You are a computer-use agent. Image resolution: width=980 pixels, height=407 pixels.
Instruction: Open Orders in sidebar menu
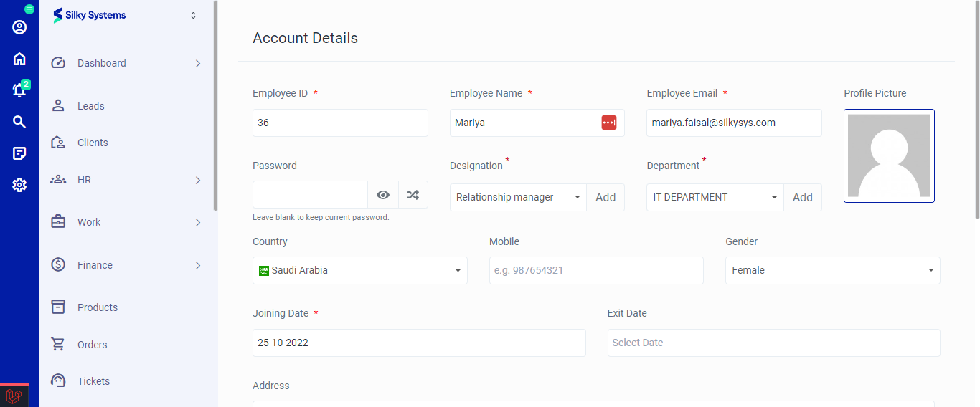(x=93, y=345)
